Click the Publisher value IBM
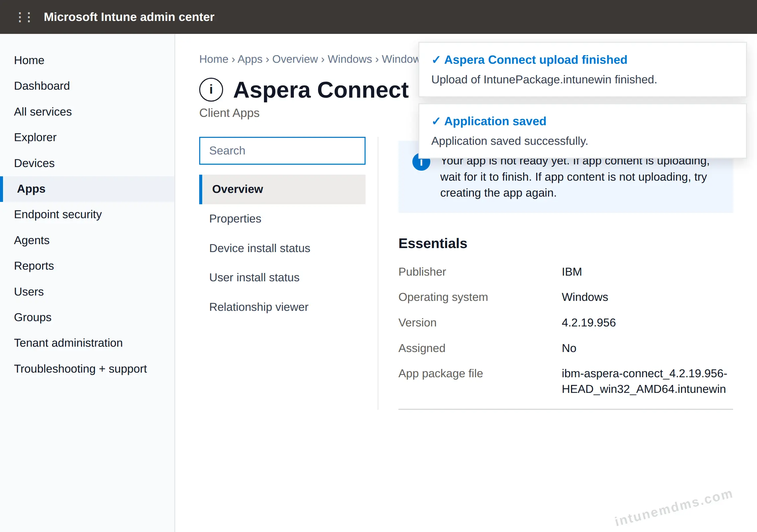The height and width of the screenshot is (532, 757). coord(572,272)
